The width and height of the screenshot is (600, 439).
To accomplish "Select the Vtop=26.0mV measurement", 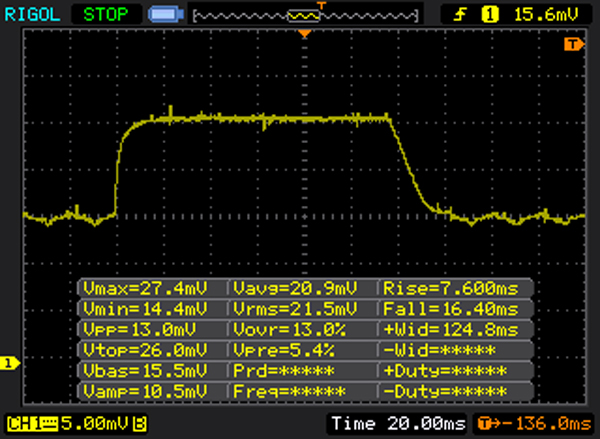I will point(145,350).
